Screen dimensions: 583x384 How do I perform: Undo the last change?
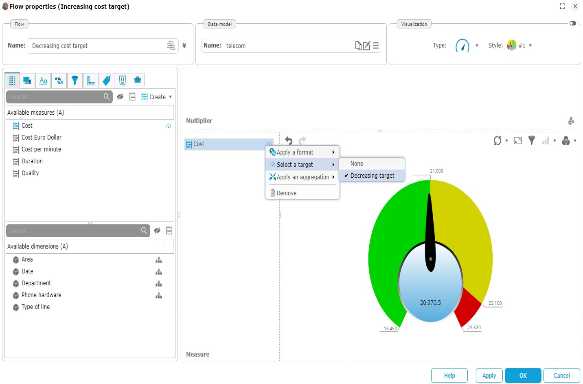(289, 141)
